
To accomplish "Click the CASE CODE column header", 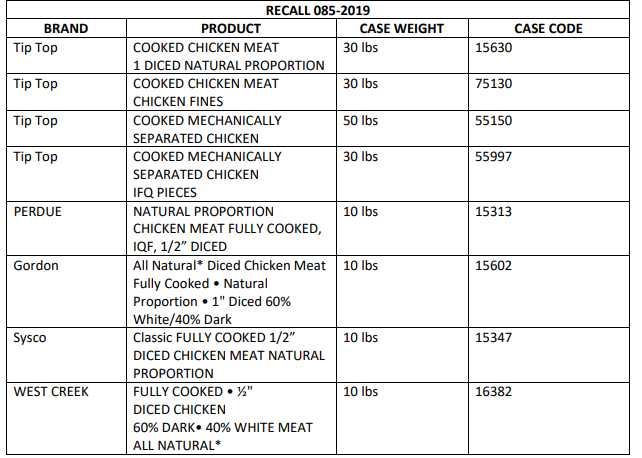I will coord(548,29).
